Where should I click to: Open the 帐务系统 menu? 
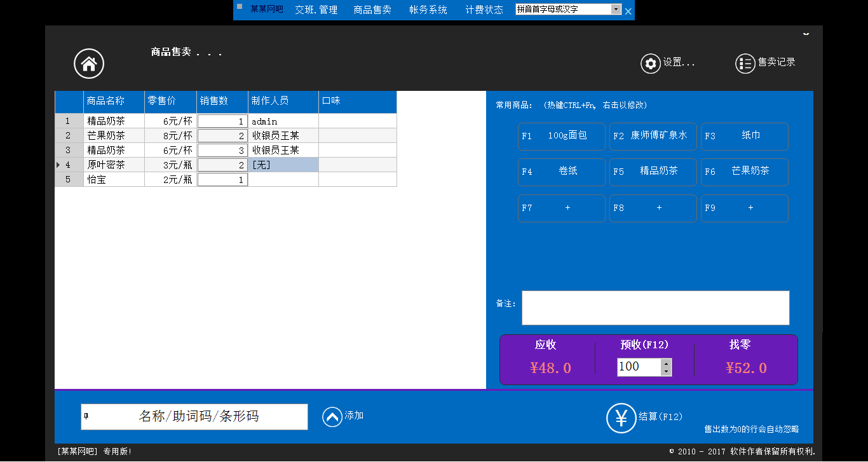click(428, 10)
